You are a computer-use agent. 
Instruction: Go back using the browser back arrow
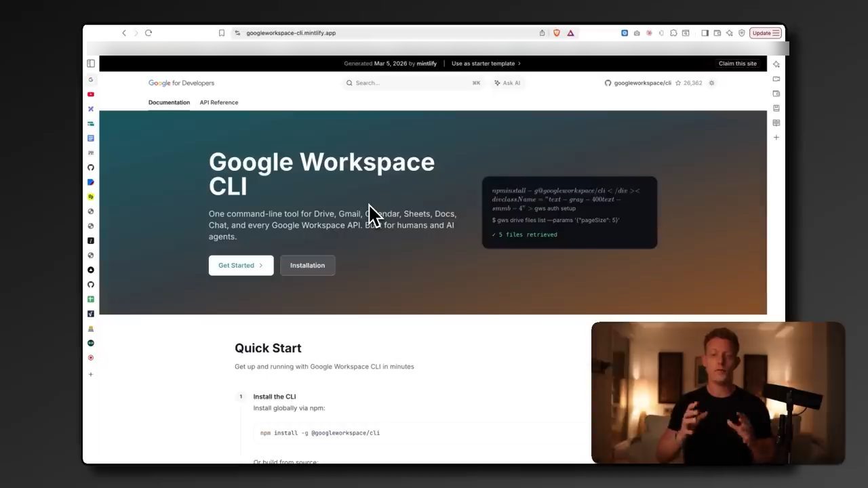[124, 33]
